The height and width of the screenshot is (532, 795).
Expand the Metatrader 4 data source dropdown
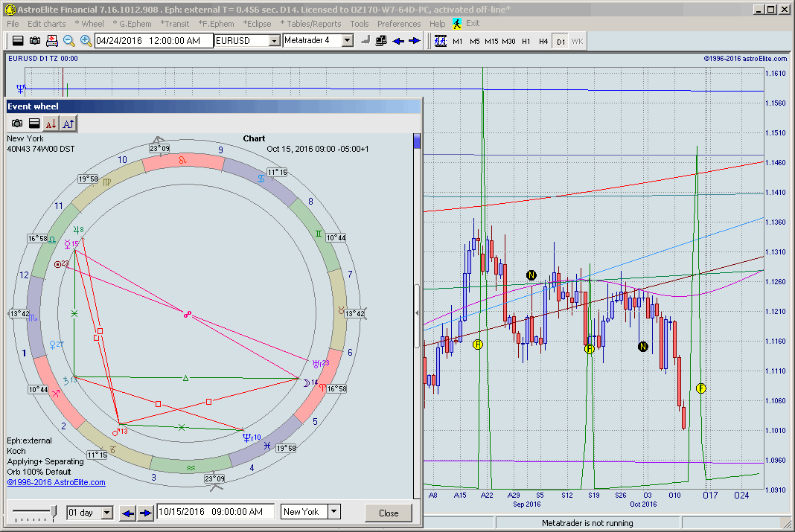click(347, 41)
